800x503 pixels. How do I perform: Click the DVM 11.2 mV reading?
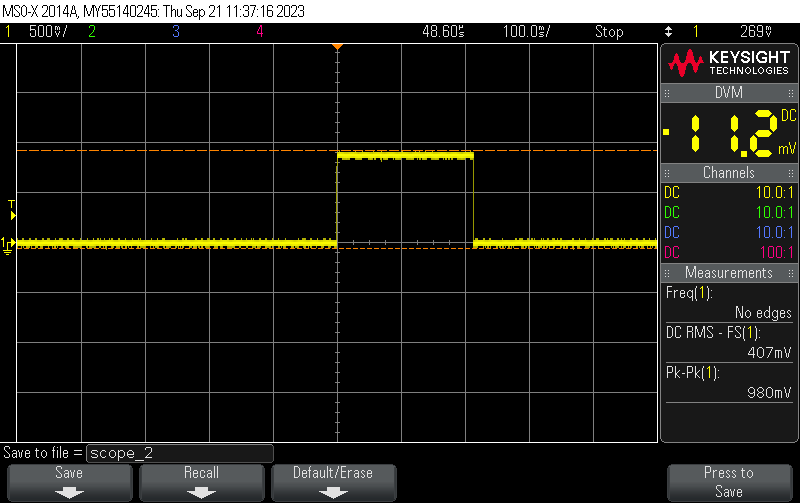(729, 133)
